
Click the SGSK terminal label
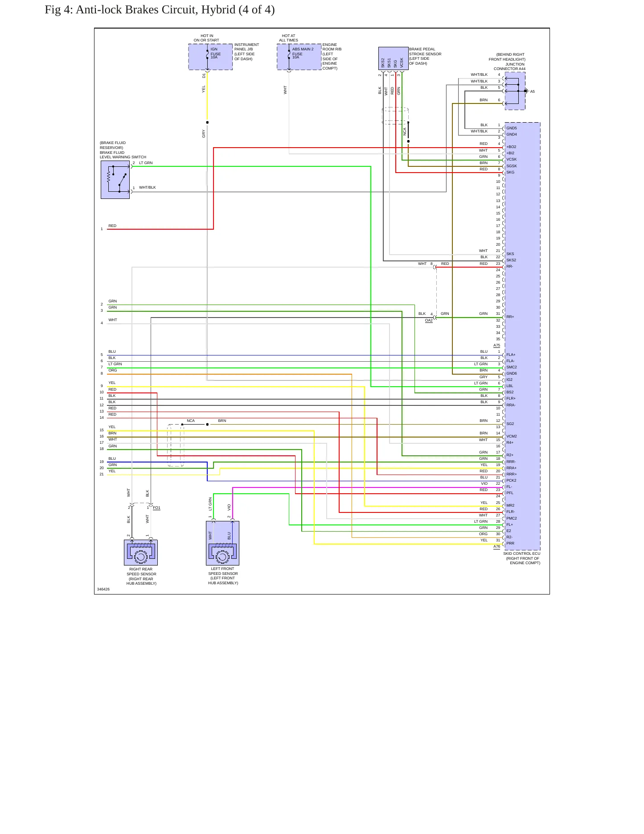512,166
